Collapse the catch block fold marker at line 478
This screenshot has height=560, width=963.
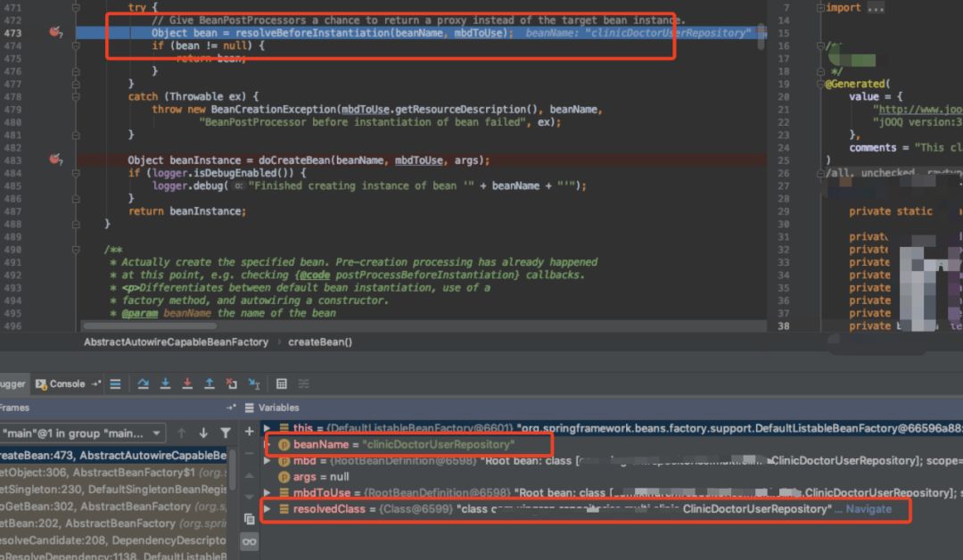tap(76, 96)
